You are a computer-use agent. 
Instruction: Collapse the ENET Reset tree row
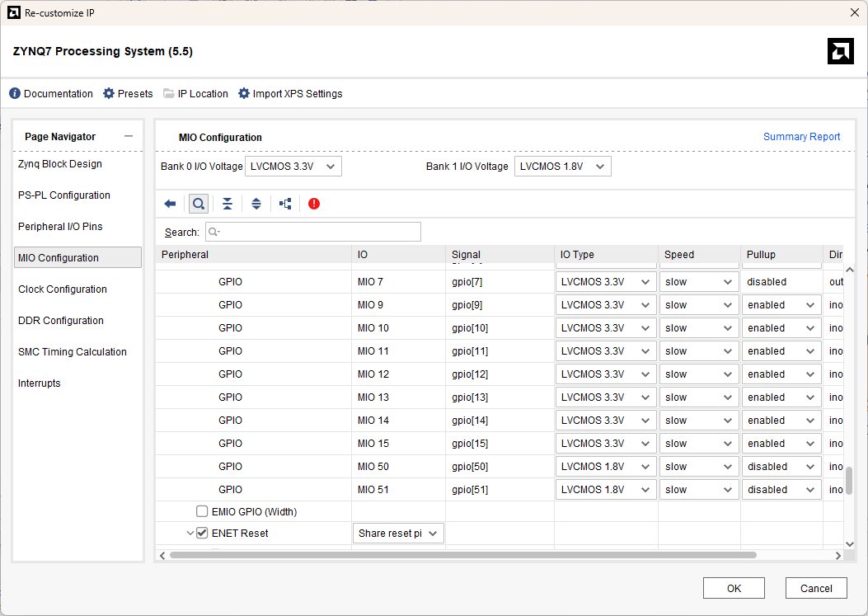(x=190, y=534)
